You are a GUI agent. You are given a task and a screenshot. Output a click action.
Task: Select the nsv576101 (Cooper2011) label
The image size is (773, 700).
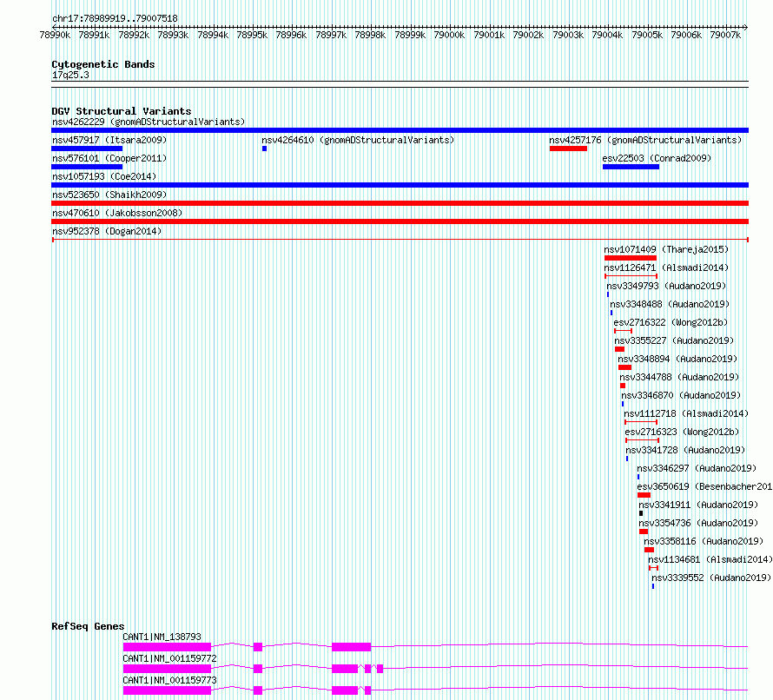click(x=109, y=158)
